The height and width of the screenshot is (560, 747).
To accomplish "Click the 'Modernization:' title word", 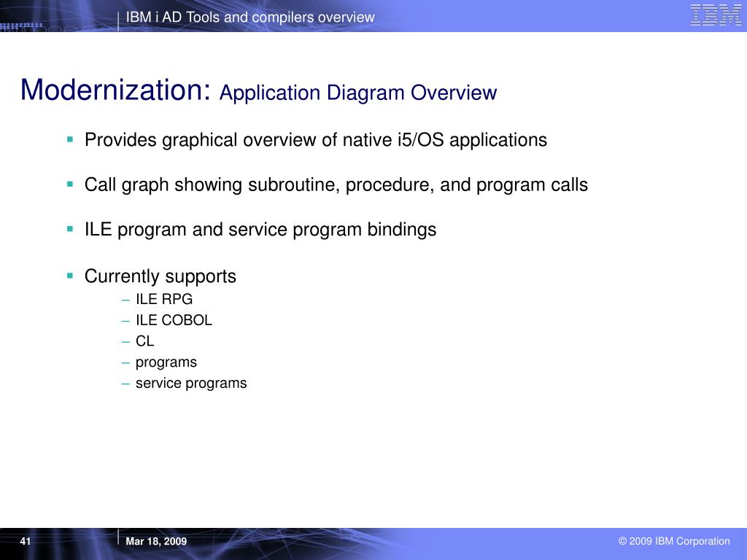I will tap(115, 90).
